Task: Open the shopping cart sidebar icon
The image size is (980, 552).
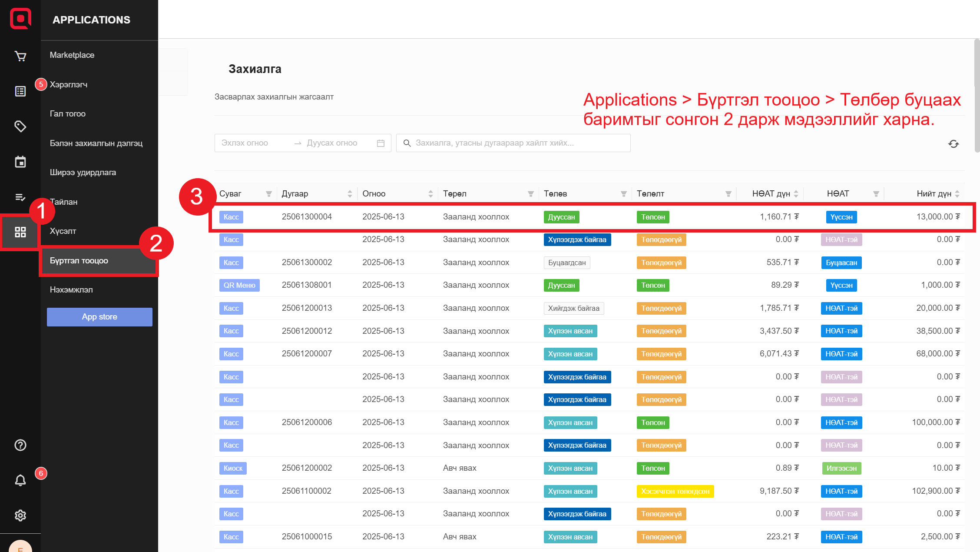Action: click(x=20, y=56)
